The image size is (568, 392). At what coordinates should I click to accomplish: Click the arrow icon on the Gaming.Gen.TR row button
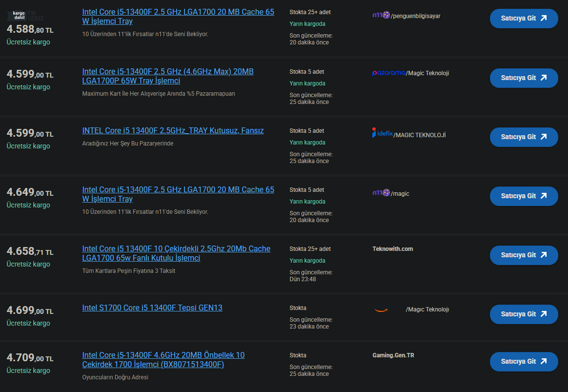click(x=543, y=361)
